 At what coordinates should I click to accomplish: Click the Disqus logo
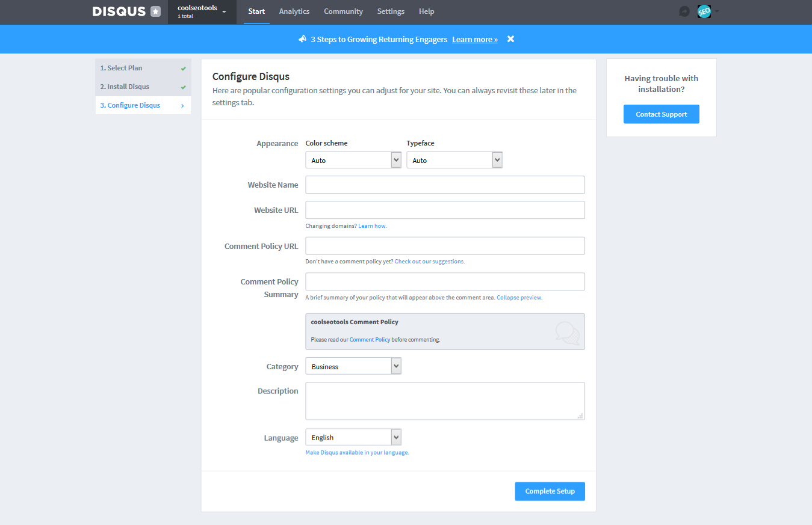point(119,11)
